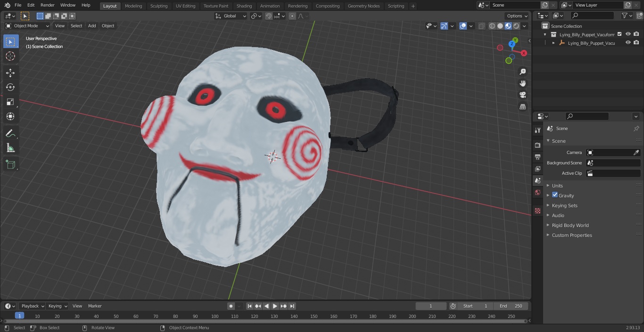Toggle Auto Keying record button

[x=231, y=306]
